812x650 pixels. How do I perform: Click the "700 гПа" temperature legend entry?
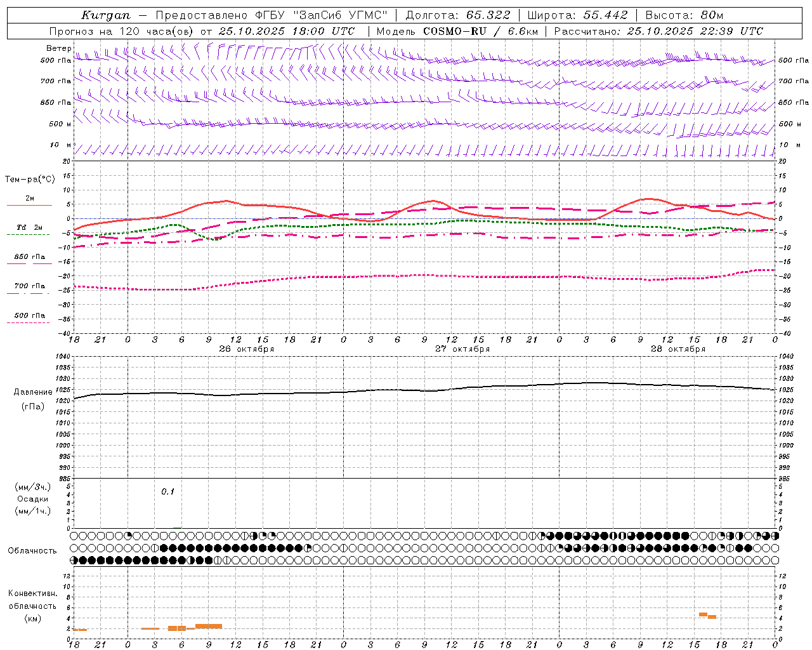[x=30, y=286]
